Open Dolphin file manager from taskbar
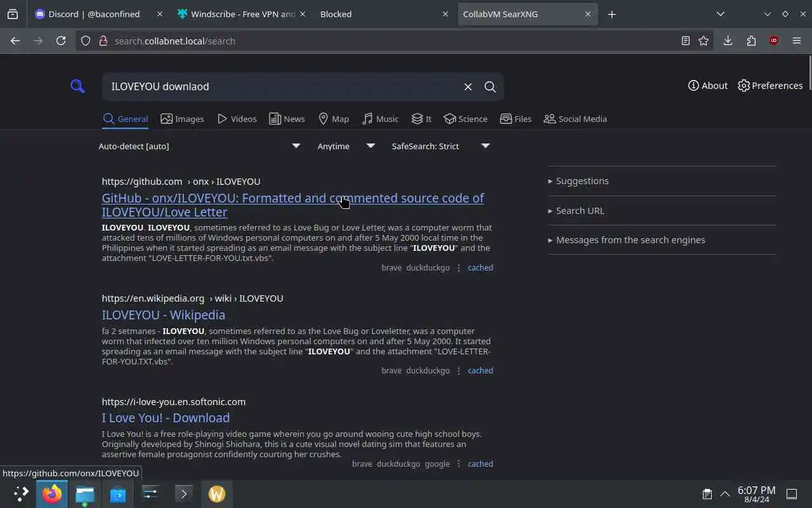This screenshot has width=812, height=508. 85,494
